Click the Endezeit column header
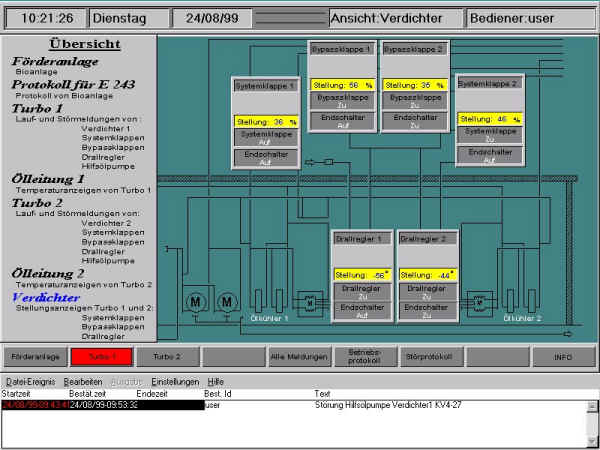The width and height of the screenshot is (600, 450). 152,394
